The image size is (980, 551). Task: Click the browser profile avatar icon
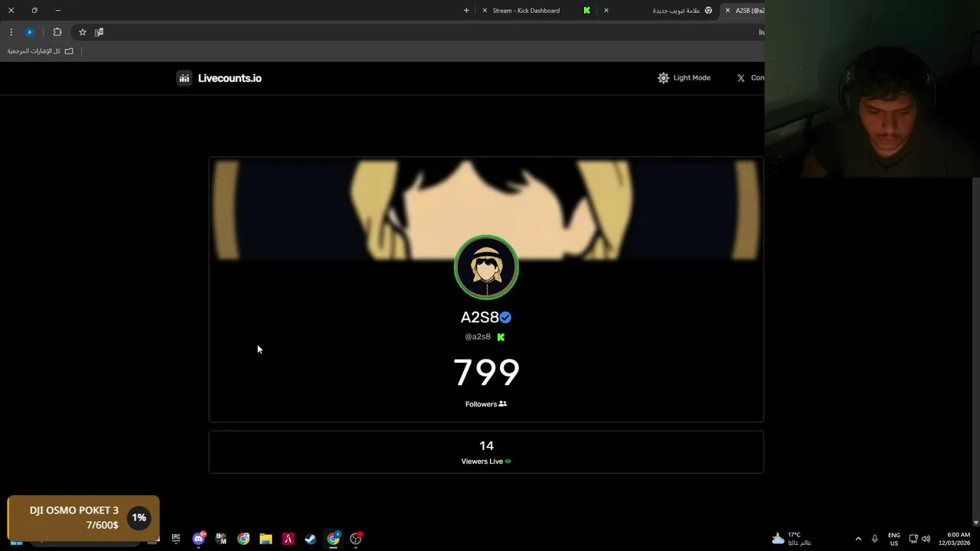[30, 32]
